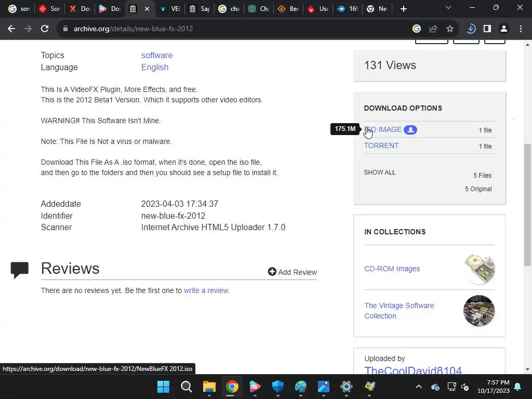Open the English language link
This screenshot has height=399, width=532.
click(x=155, y=67)
